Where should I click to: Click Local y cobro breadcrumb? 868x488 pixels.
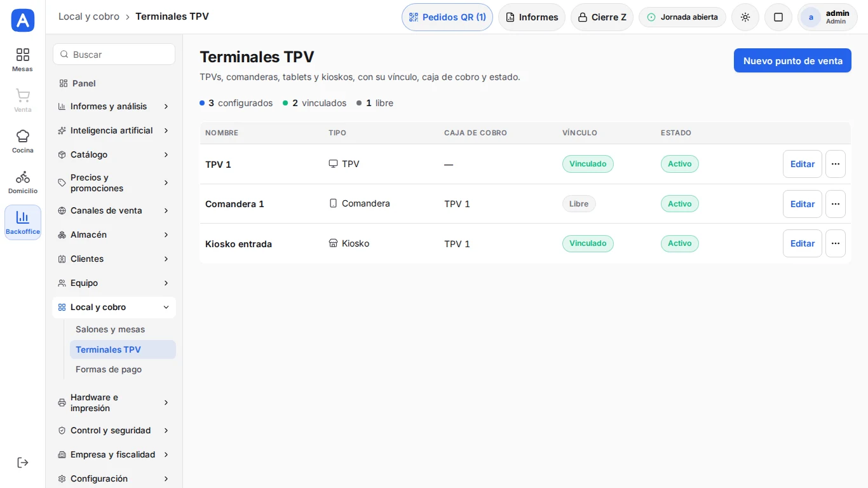click(89, 17)
